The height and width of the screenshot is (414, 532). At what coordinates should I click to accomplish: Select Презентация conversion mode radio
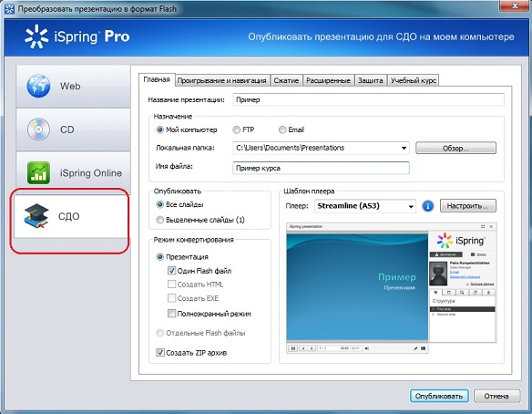[159, 257]
